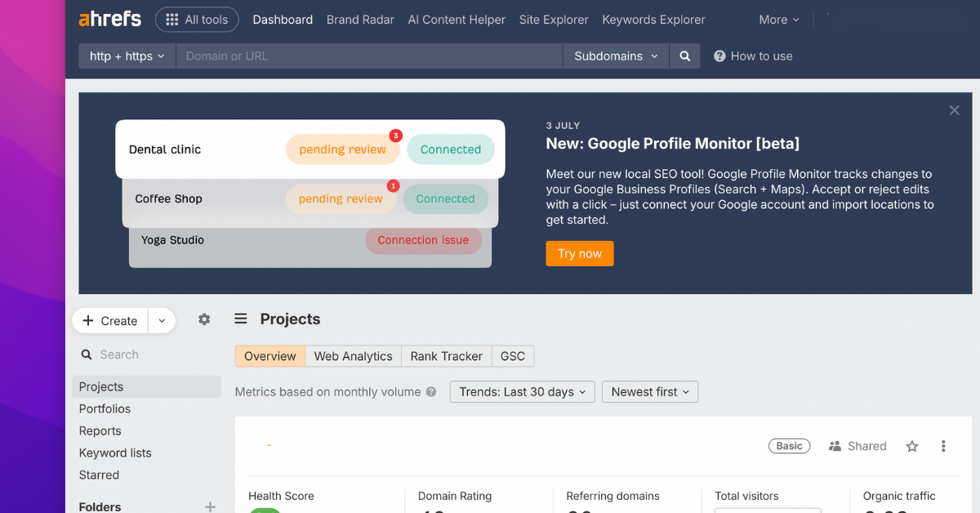Viewport: 980px width, 513px height.
Task: Click the Try now button
Action: click(x=580, y=253)
